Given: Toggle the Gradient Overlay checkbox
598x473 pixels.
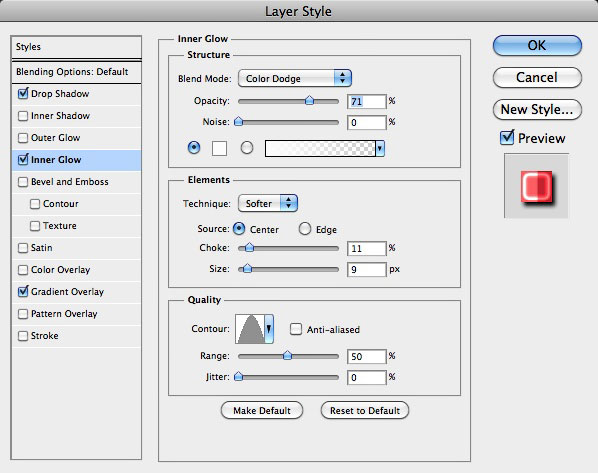Looking at the screenshot, I should tap(23, 292).
